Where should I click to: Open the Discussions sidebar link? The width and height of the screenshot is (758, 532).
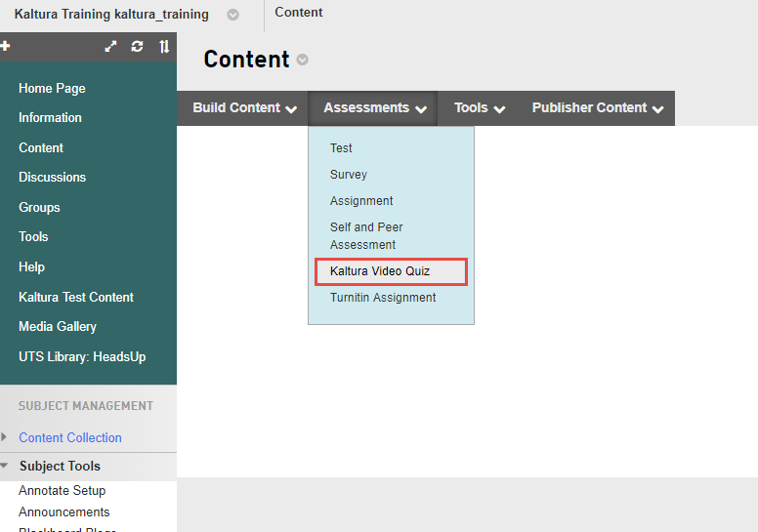(x=52, y=178)
